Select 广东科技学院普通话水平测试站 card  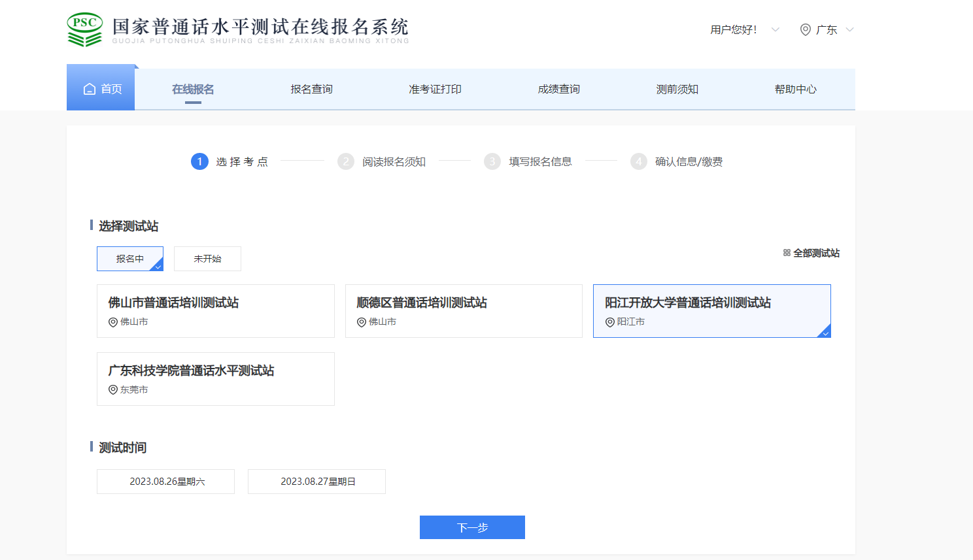215,379
